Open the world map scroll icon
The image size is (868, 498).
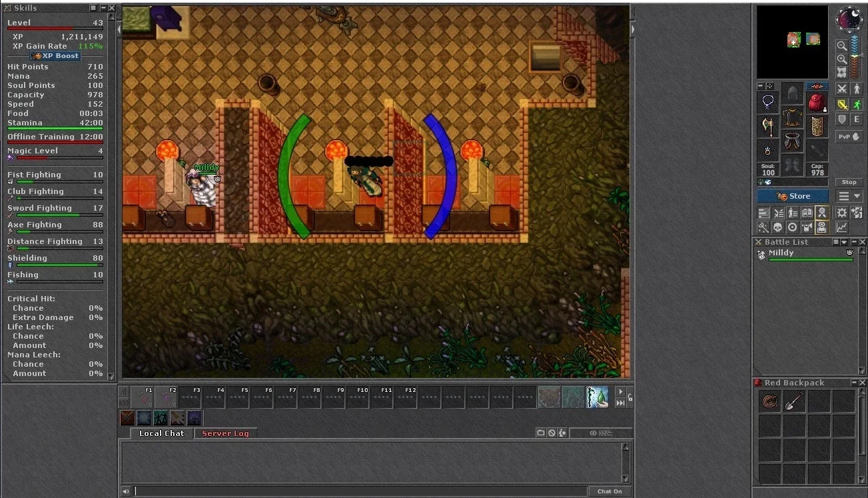click(842, 71)
